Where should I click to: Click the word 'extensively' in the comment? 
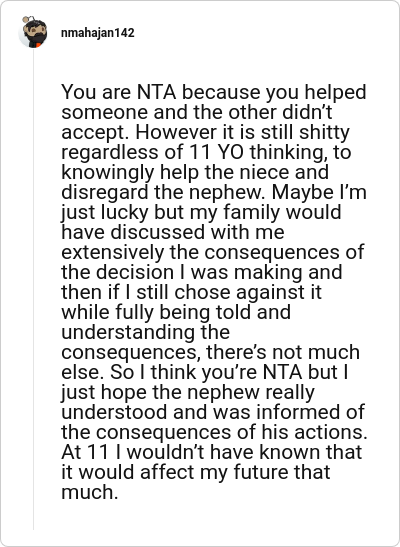coord(113,253)
